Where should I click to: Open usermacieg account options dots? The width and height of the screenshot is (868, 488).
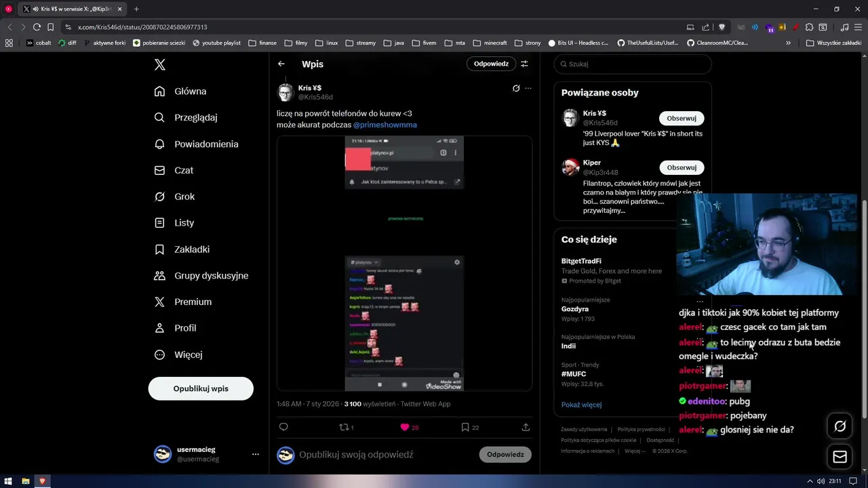pyautogui.click(x=255, y=454)
